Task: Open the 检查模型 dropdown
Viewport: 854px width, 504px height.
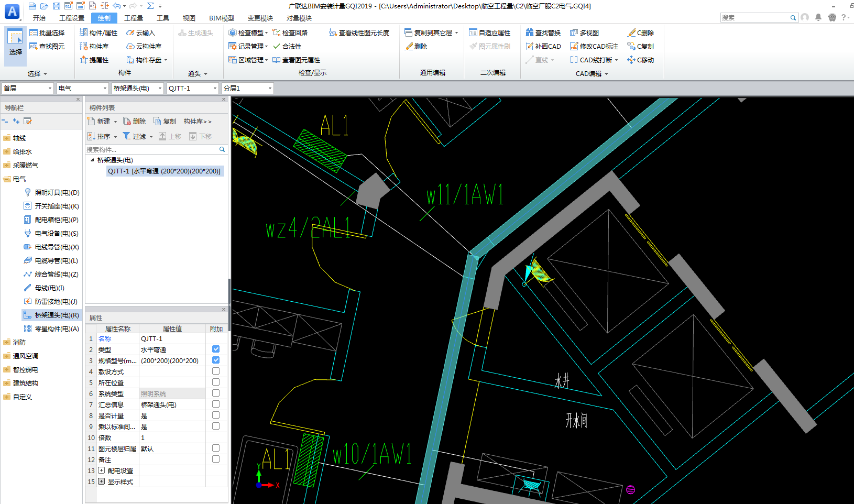Action: [x=248, y=32]
